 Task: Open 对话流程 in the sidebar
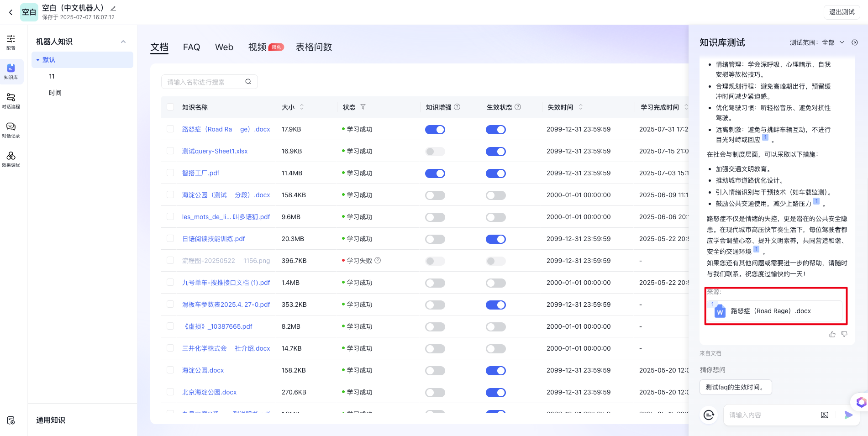[11, 100]
